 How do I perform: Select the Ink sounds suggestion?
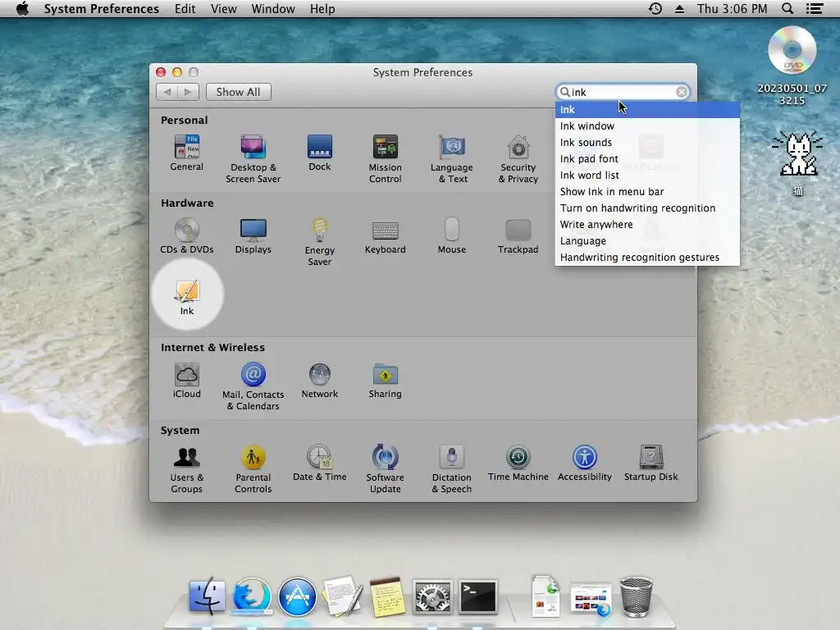click(x=647, y=143)
